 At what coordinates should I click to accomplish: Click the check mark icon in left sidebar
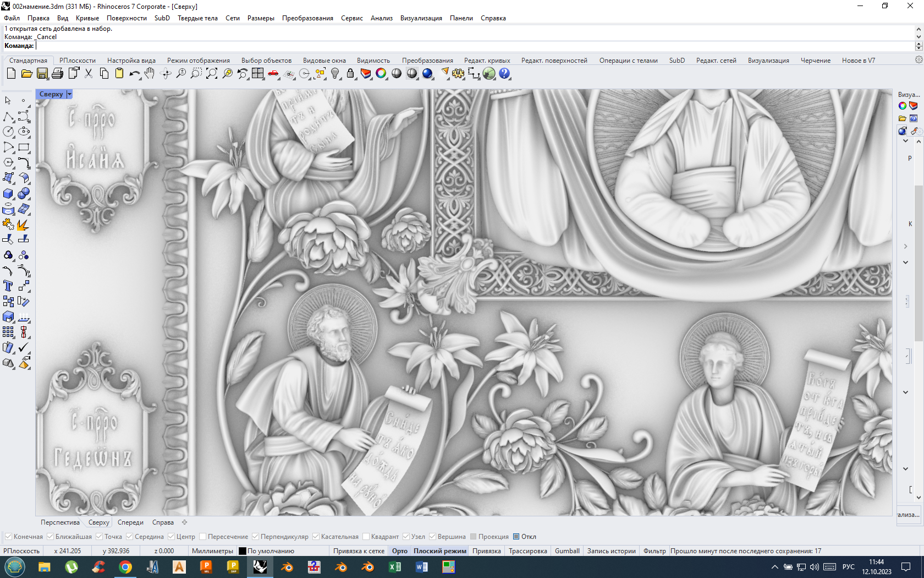[24, 347]
